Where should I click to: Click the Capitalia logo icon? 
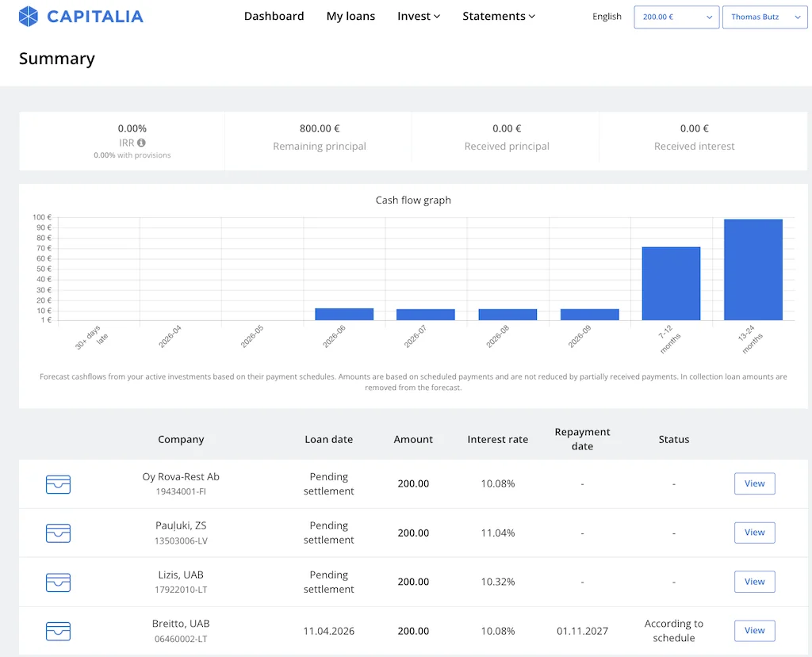tap(29, 16)
